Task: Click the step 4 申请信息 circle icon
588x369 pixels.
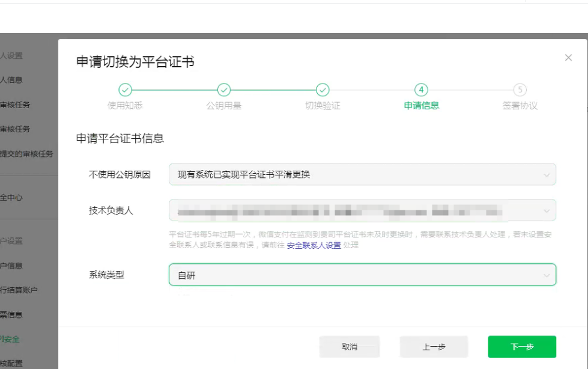Action: [x=422, y=90]
